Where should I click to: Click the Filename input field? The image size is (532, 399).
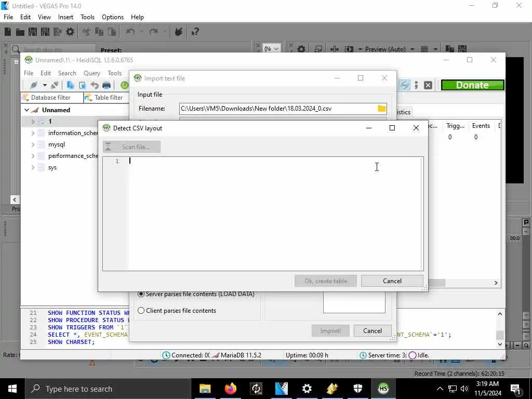coord(278,109)
